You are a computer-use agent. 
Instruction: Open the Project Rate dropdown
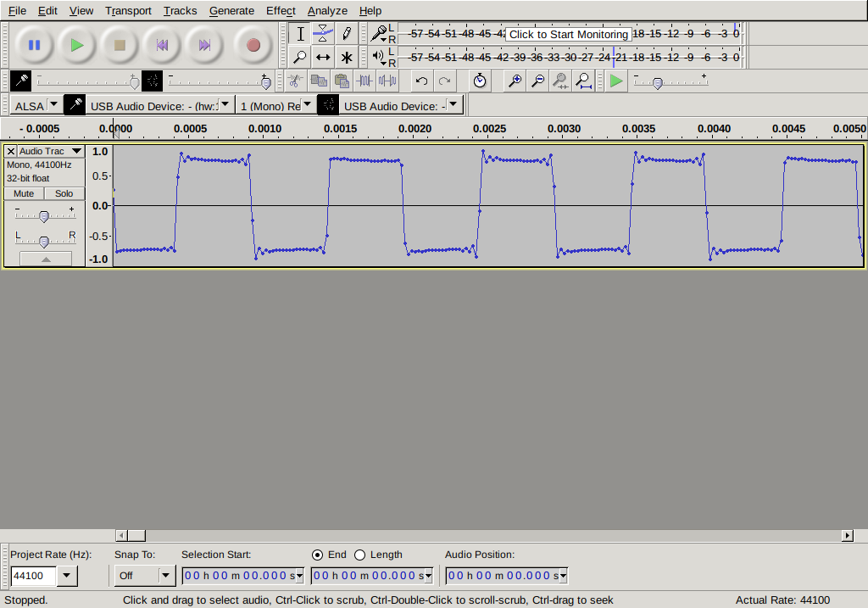click(x=66, y=576)
